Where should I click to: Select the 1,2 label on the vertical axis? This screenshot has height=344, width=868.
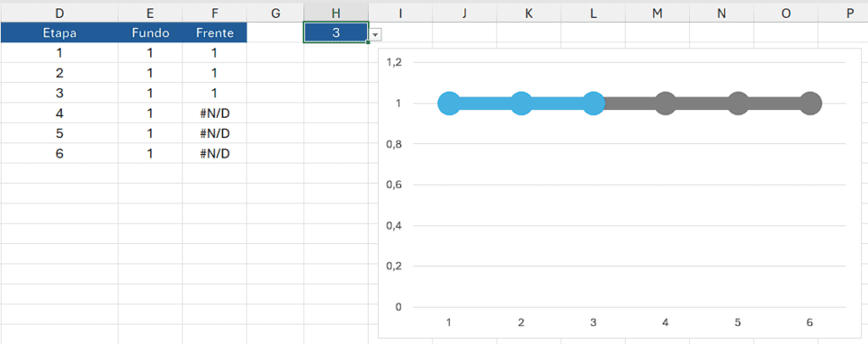[x=393, y=63]
